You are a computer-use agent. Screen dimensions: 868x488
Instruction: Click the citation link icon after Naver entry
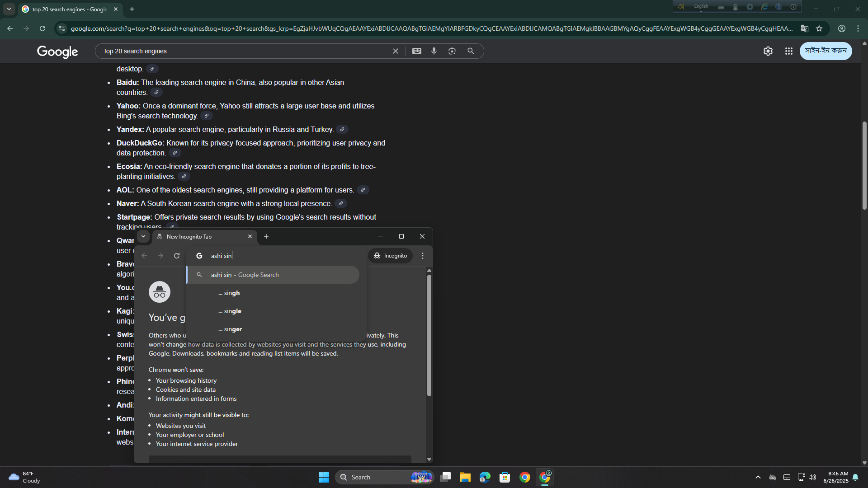click(341, 204)
